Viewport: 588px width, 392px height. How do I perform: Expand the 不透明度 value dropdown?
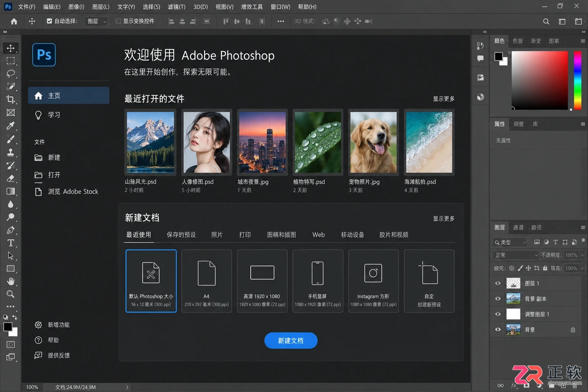[582, 255]
